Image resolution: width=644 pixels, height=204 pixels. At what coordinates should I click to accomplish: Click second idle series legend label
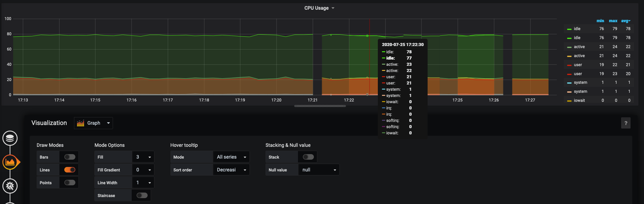[577, 38]
